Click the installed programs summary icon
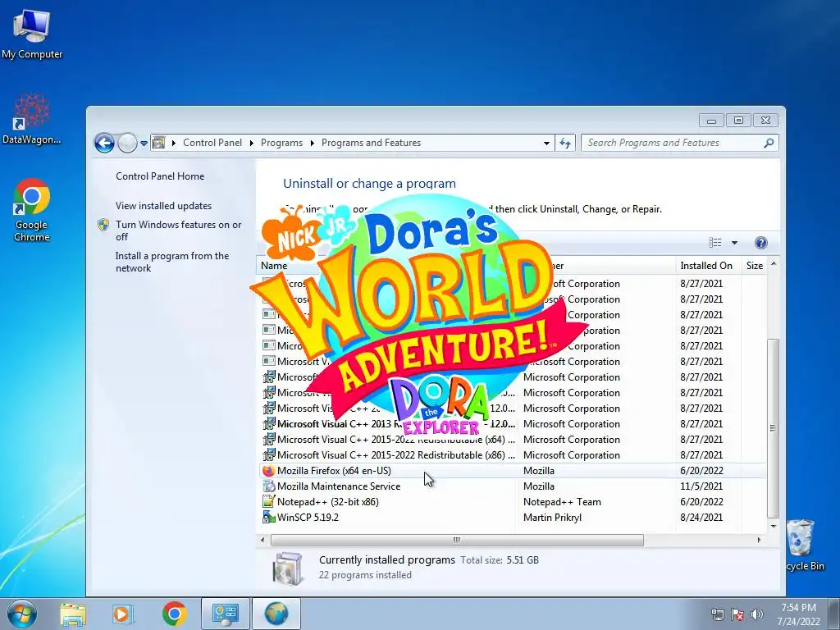 (288, 568)
